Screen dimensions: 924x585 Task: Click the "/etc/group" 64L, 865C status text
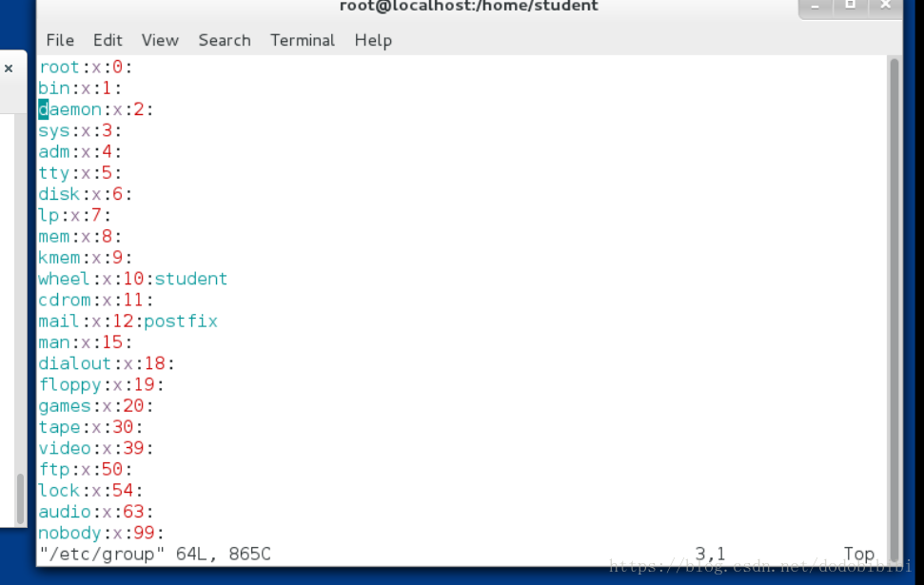(155, 555)
